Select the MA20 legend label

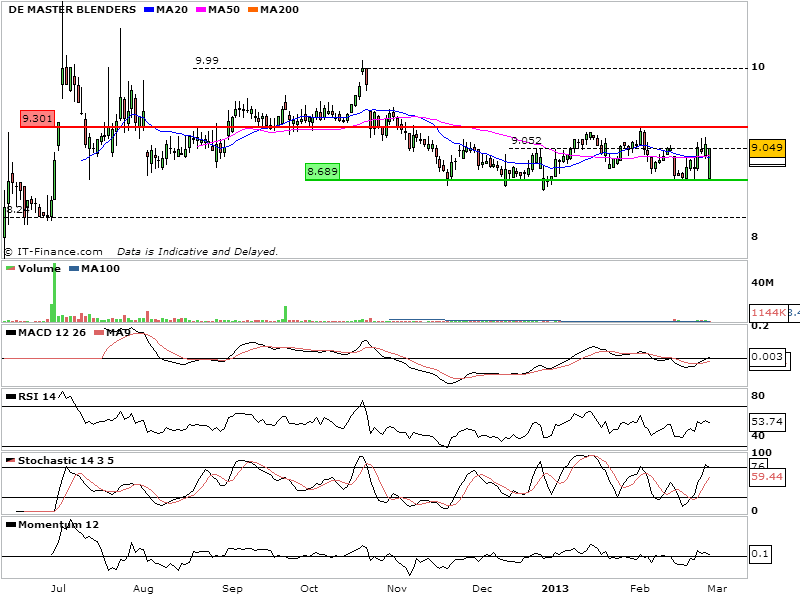click(x=172, y=10)
